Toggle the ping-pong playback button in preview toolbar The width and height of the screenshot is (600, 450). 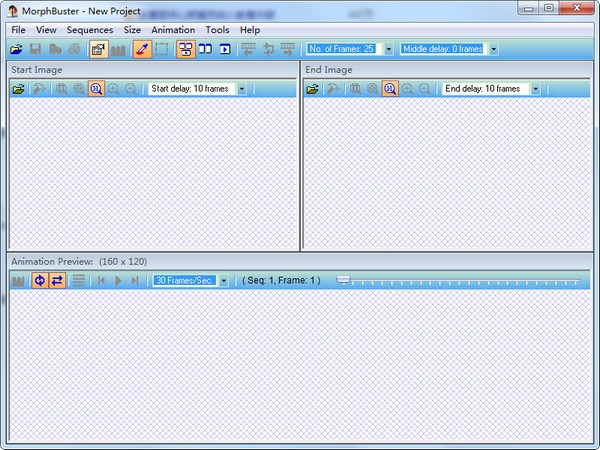57,281
